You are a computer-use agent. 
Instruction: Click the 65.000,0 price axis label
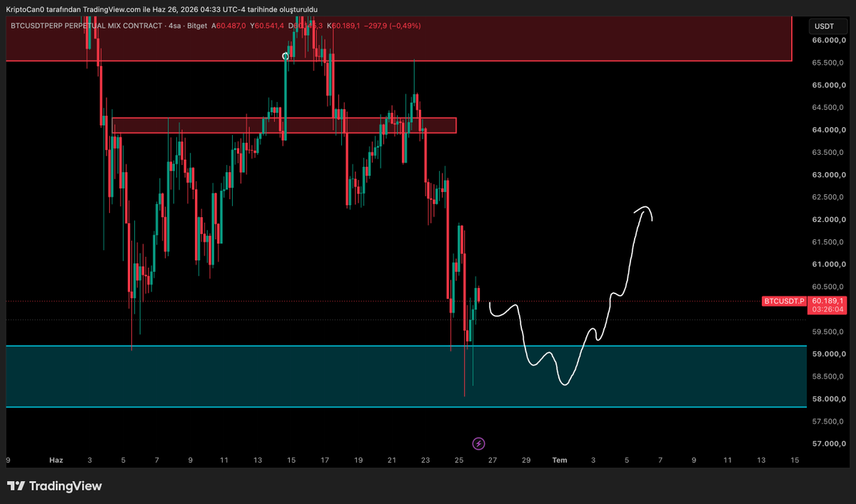tap(829, 85)
